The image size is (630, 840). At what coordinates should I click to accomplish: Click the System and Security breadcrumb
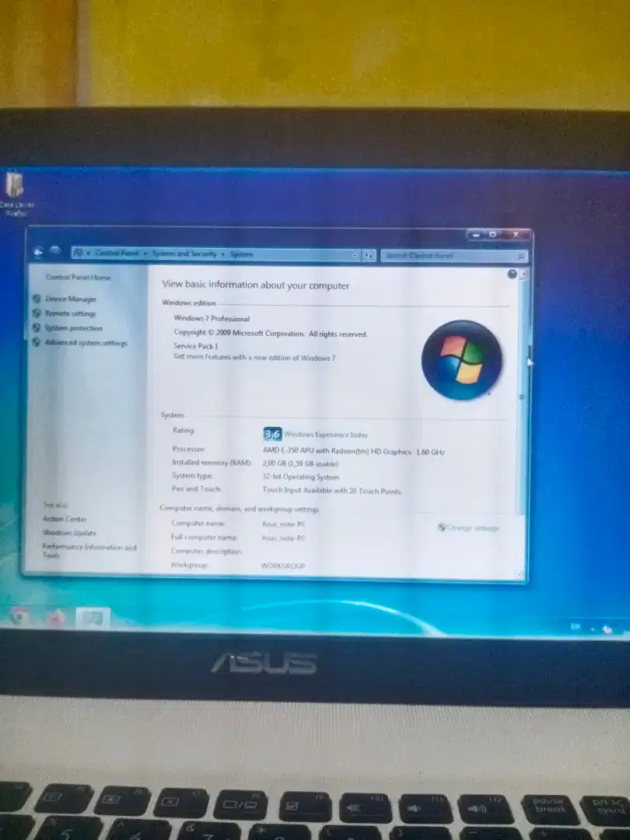[x=184, y=254]
